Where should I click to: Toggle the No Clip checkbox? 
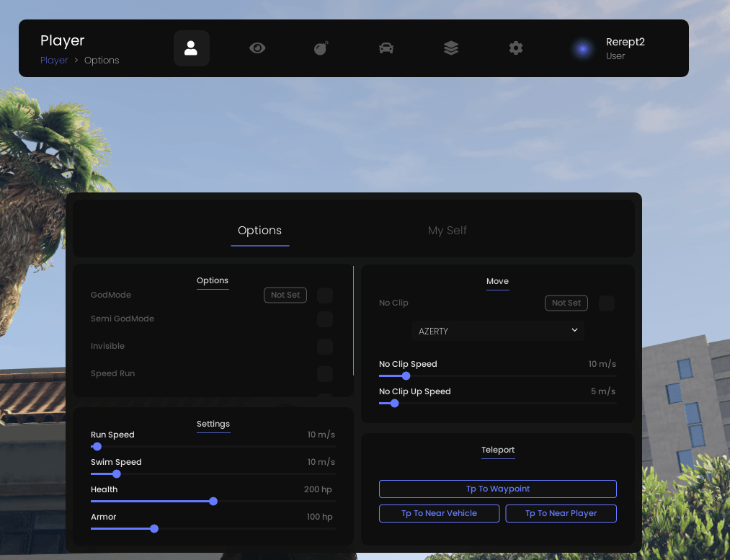click(x=607, y=303)
